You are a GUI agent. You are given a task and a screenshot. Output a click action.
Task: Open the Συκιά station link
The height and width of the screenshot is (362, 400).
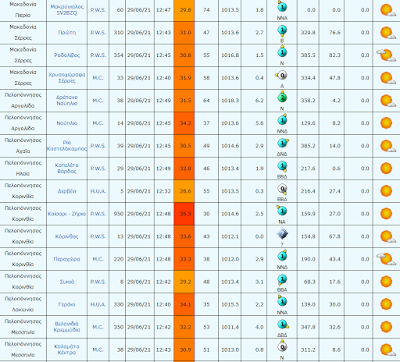point(67,282)
